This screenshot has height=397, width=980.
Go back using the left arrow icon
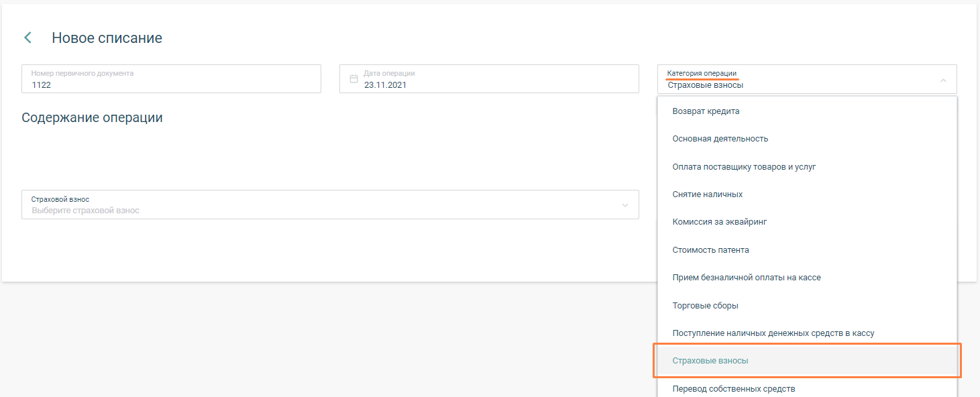pyautogui.click(x=28, y=38)
